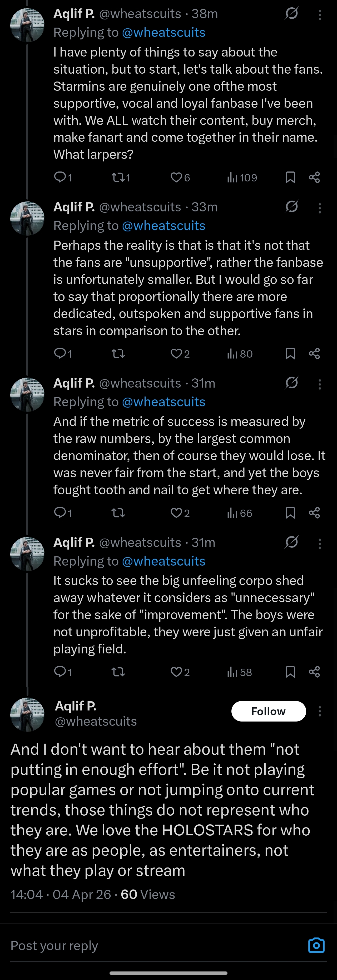This screenshot has width=337, height=980.
Task: Share the 38m post about Starmins
Action: 314,177
